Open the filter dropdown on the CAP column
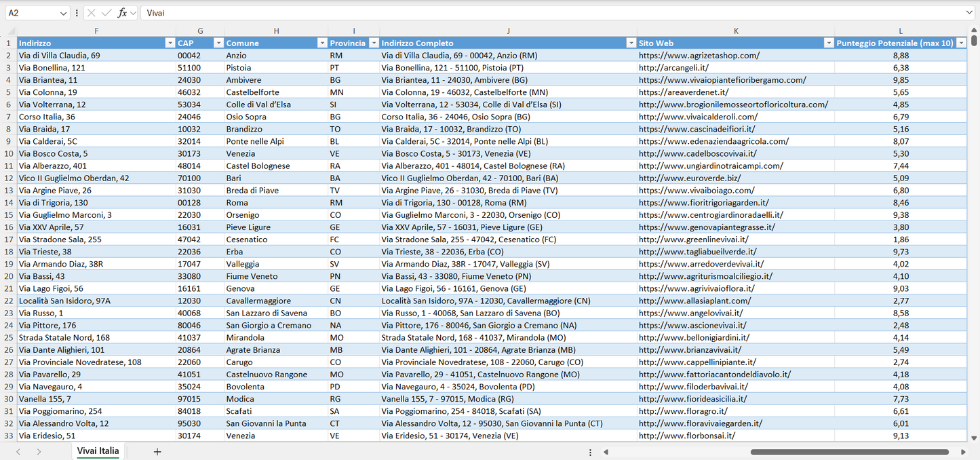 [218, 42]
